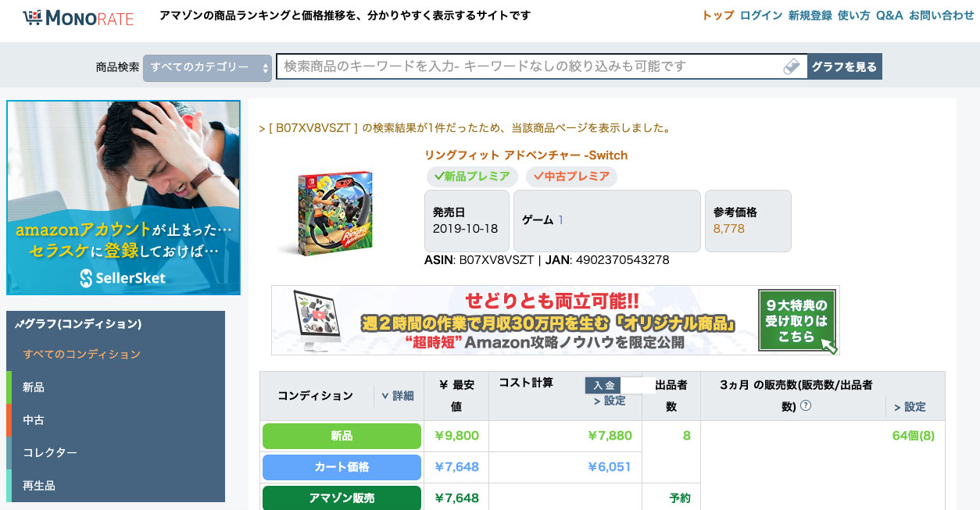Click the 64個(8) sales count
Screen dimensions: 980x510
(x=913, y=436)
